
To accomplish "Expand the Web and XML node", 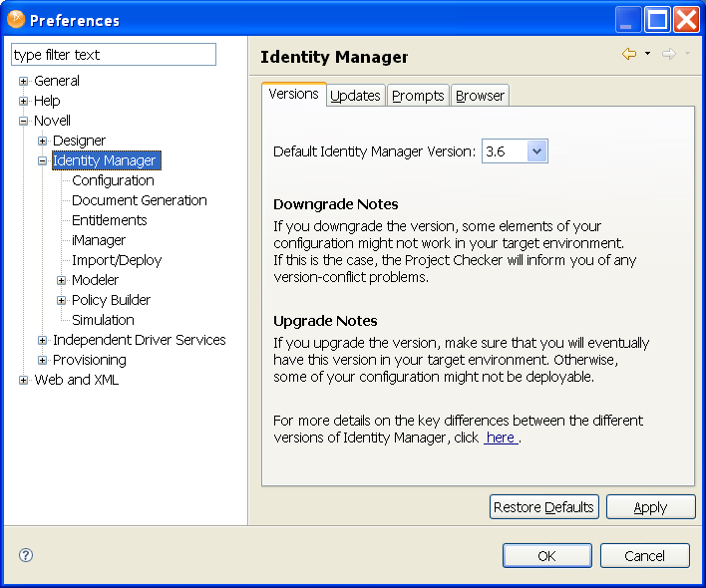I will coord(24,380).
